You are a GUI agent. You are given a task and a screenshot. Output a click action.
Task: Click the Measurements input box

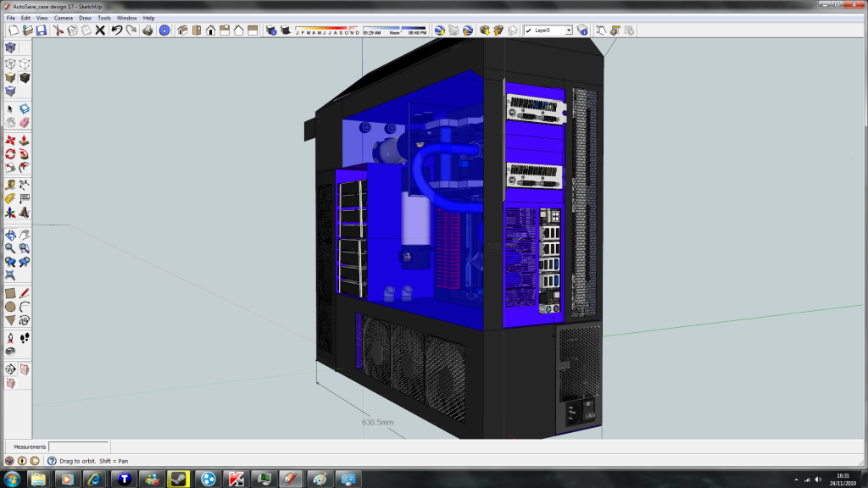pos(78,446)
